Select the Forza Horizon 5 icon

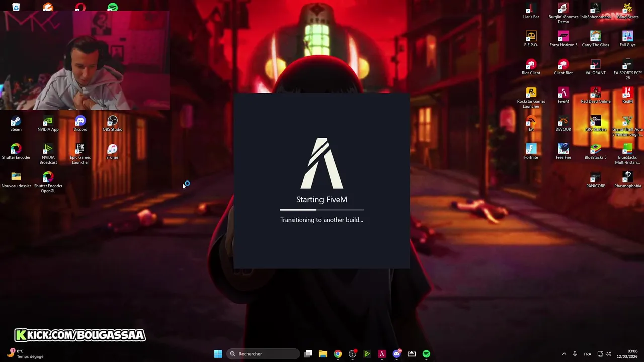click(563, 39)
